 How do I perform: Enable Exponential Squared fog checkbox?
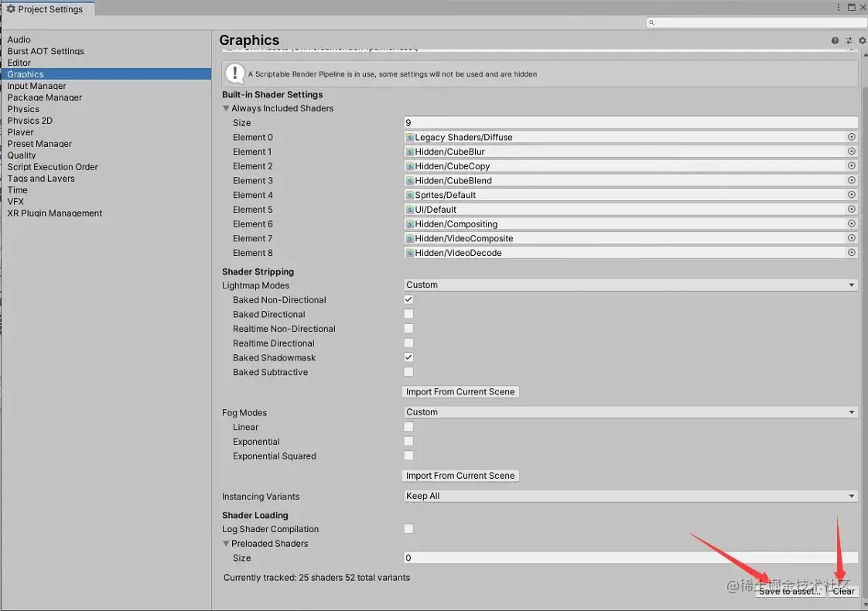tap(408, 456)
